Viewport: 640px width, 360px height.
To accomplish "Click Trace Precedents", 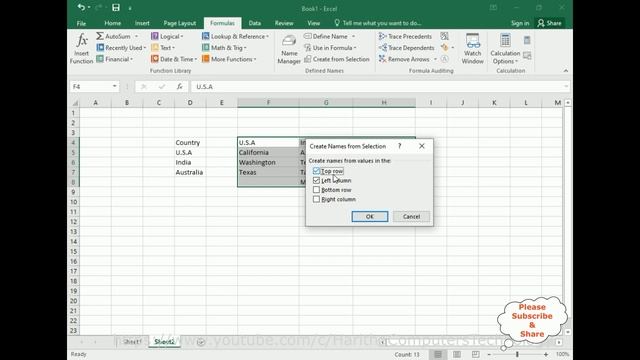I will tap(405, 36).
